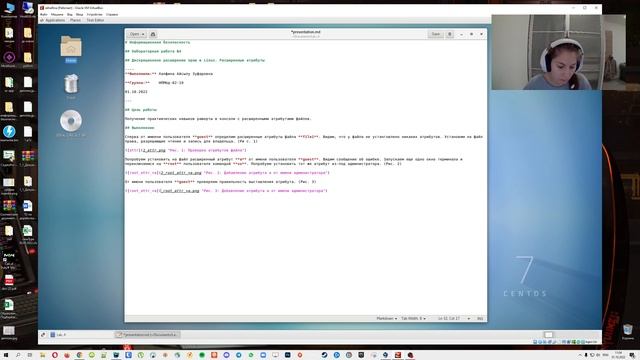Click the first image link line in editor

click(x=186, y=150)
